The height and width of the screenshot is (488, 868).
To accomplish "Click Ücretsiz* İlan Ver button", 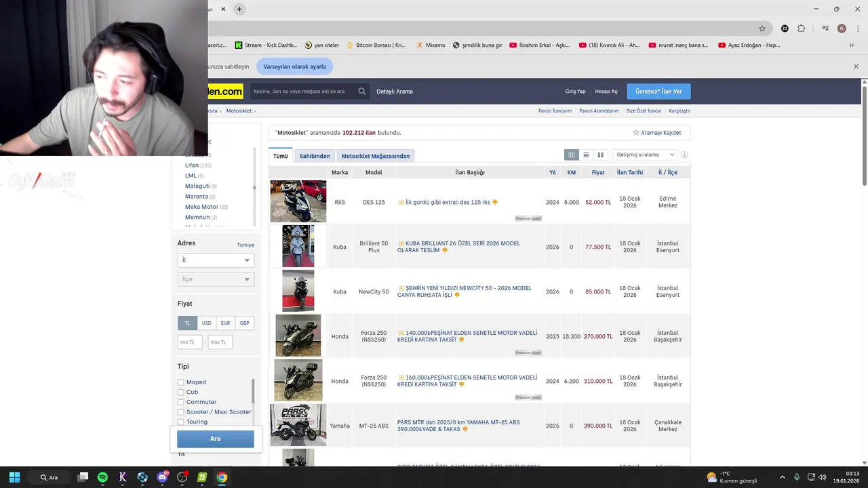I will click(x=658, y=91).
